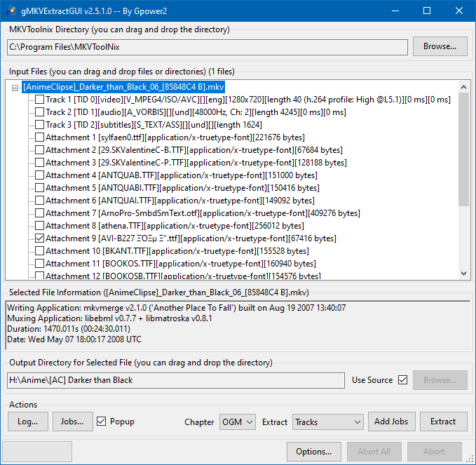Toggle the Popup checkbox
The image size is (476, 465).
[x=102, y=422]
